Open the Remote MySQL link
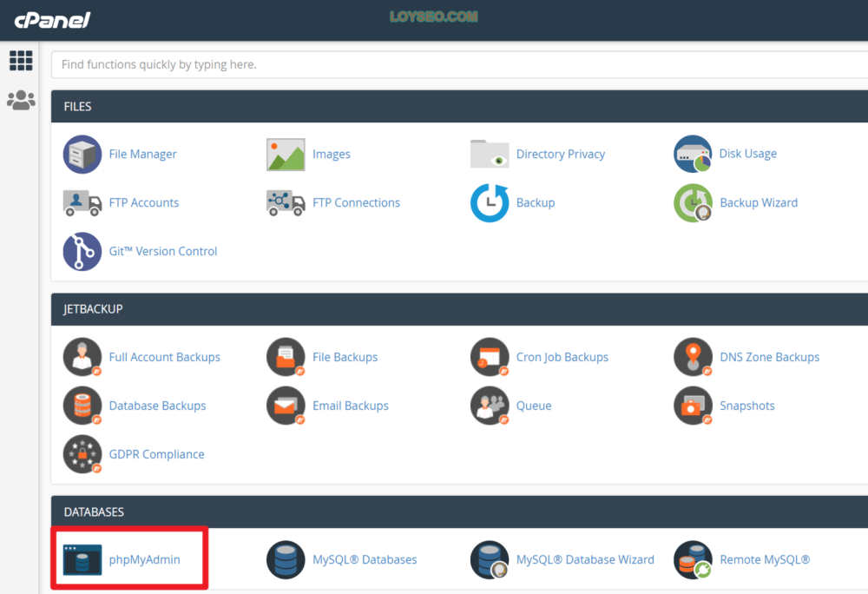Screen dimensions: 868x594 point(765,559)
